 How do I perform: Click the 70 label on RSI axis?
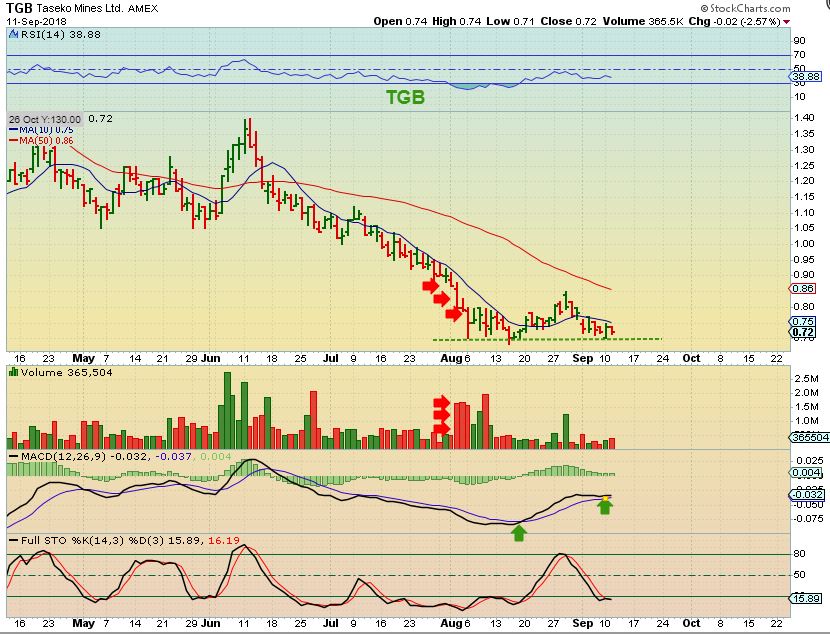pos(799,55)
